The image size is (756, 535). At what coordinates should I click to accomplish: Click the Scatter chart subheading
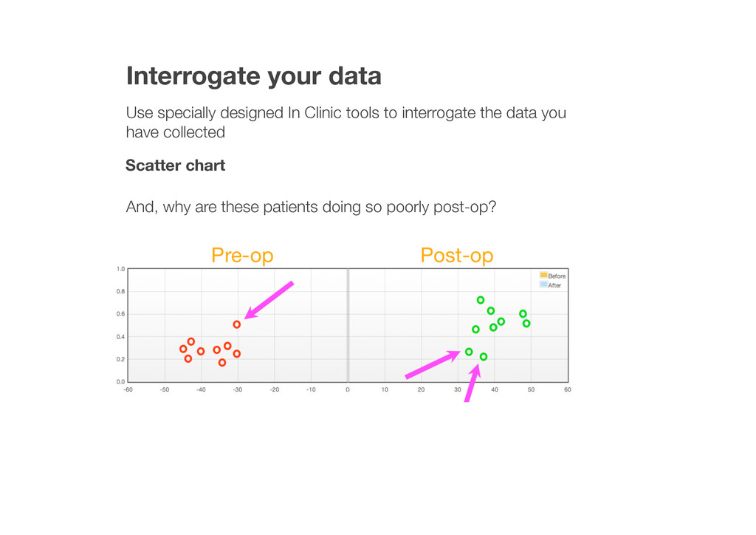pos(175,166)
